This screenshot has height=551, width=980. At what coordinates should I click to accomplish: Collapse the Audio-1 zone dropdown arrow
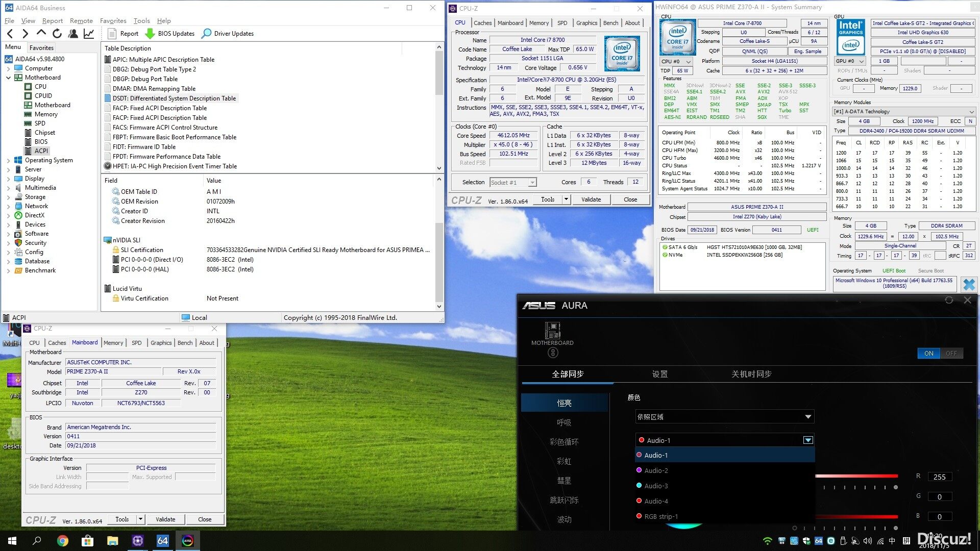(x=808, y=440)
